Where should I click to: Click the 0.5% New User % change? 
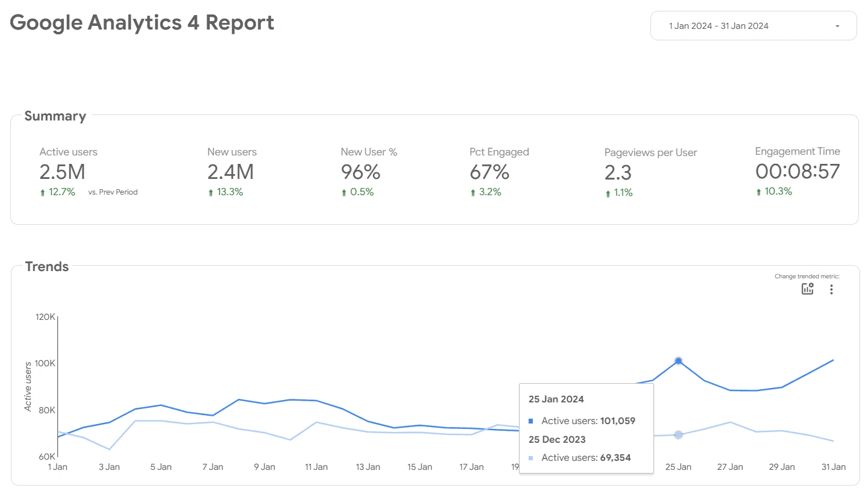coord(357,192)
